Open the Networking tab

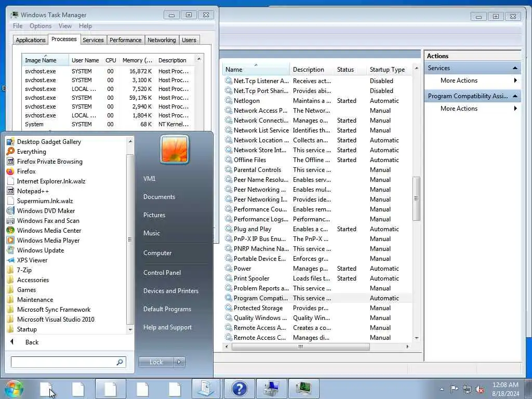pos(162,40)
